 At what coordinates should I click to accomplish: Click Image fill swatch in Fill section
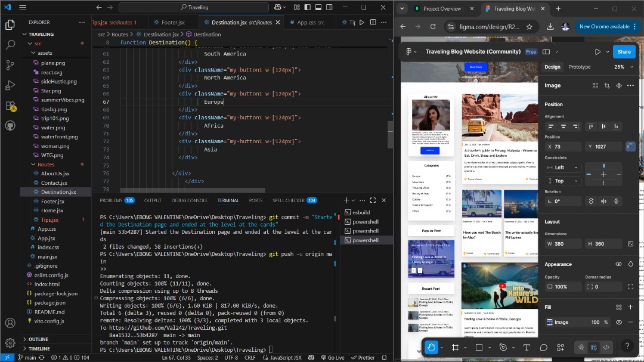tap(550, 323)
